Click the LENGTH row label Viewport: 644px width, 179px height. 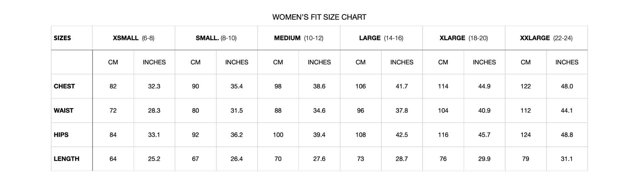[66, 159]
